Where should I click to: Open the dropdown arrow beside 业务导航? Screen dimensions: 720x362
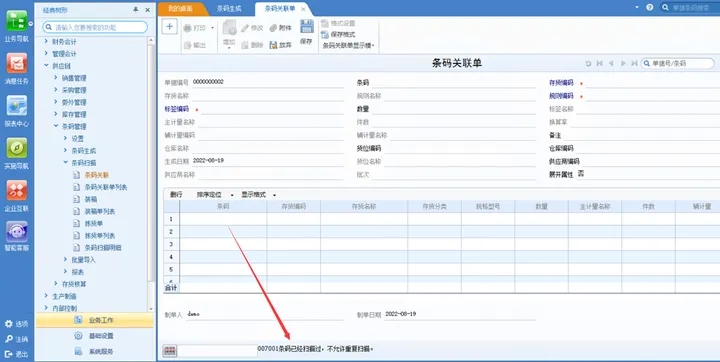click(31, 23)
